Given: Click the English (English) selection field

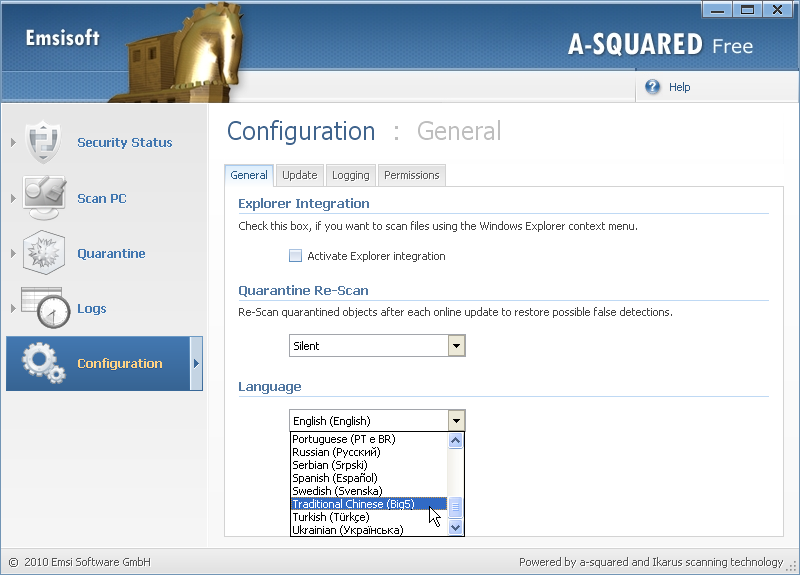Looking at the screenshot, I should tap(369, 421).
